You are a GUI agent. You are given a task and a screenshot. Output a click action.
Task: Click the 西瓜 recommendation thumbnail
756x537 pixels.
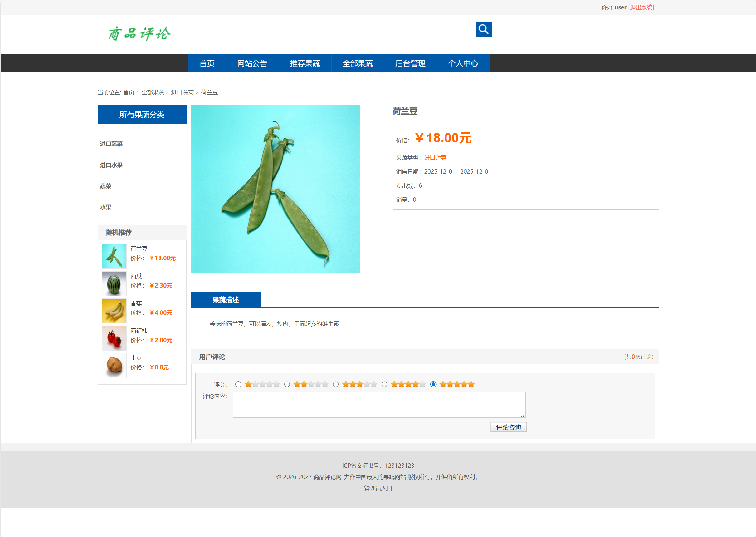pyautogui.click(x=114, y=283)
